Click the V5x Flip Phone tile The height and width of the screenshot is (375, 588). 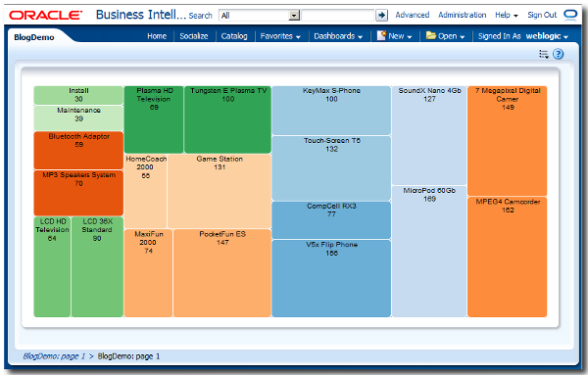tap(331, 278)
